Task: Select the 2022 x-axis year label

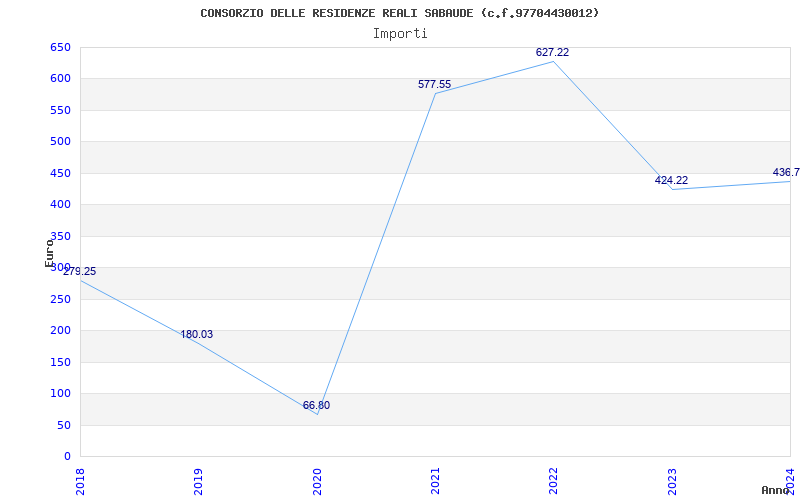Action: pos(553,482)
